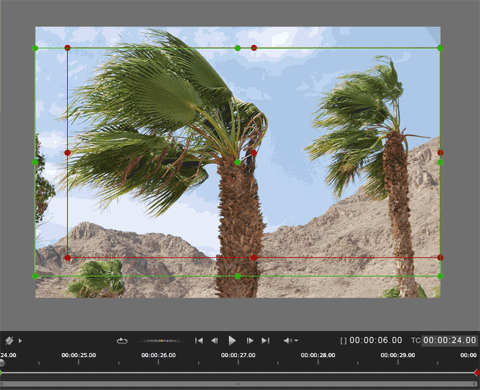Step forward one frame
The height and width of the screenshot is (390, 480).
tap(249, 340)
